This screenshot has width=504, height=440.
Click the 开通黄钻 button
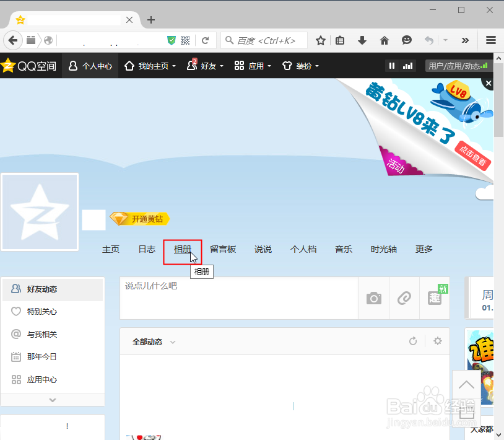coord(139,219)
